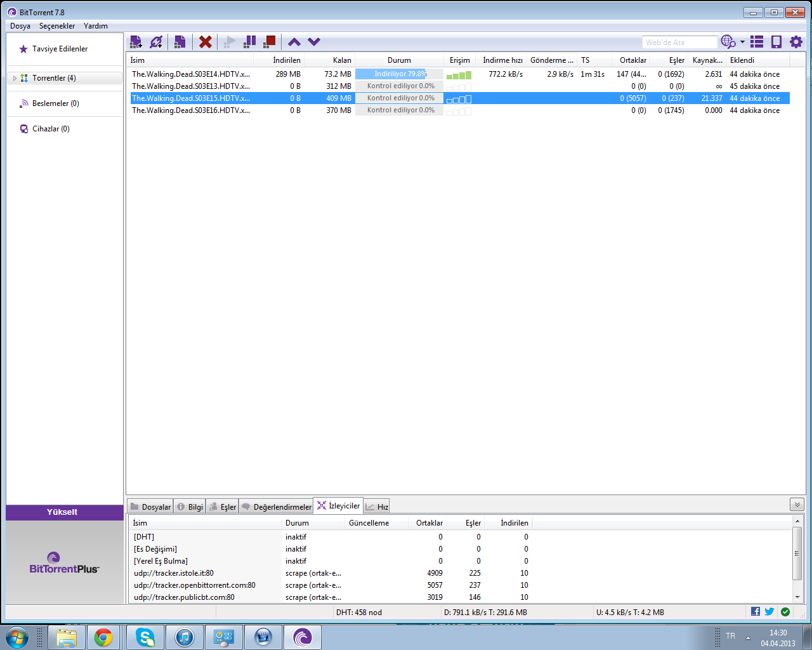
Task: Open Google Chrome from the taskbar
Action: pyautogui.click(x=103, y=637)
